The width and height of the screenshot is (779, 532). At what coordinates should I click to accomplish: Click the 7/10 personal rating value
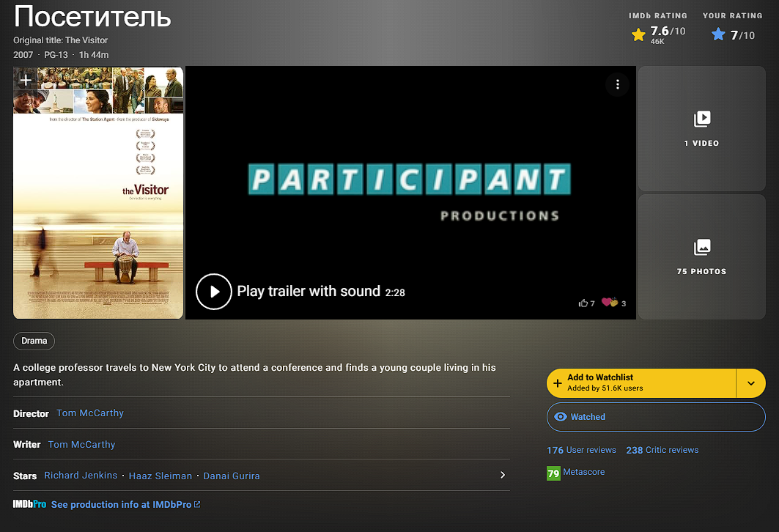pos(742,35)
